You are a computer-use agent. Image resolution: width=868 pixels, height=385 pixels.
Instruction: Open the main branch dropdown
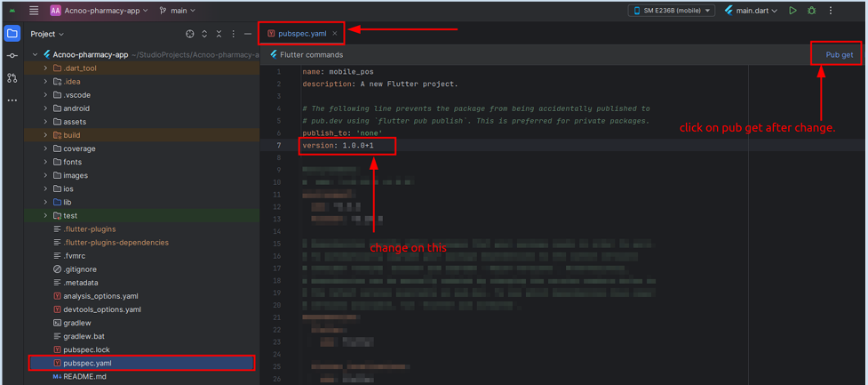click(178, 11)
